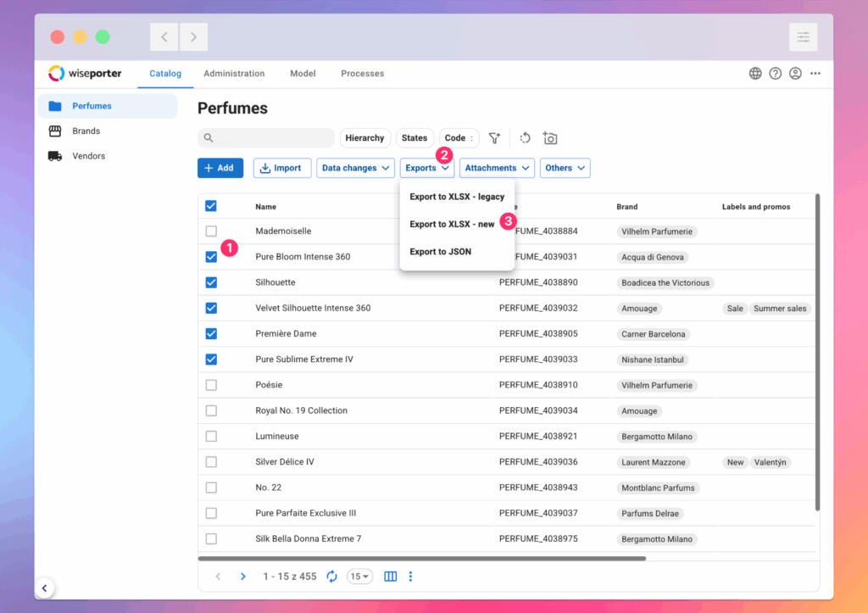Viewport: 868px width, 613px height.
Task: Check the Lumineuse row checkbox
Action: [x=211, y=437]
